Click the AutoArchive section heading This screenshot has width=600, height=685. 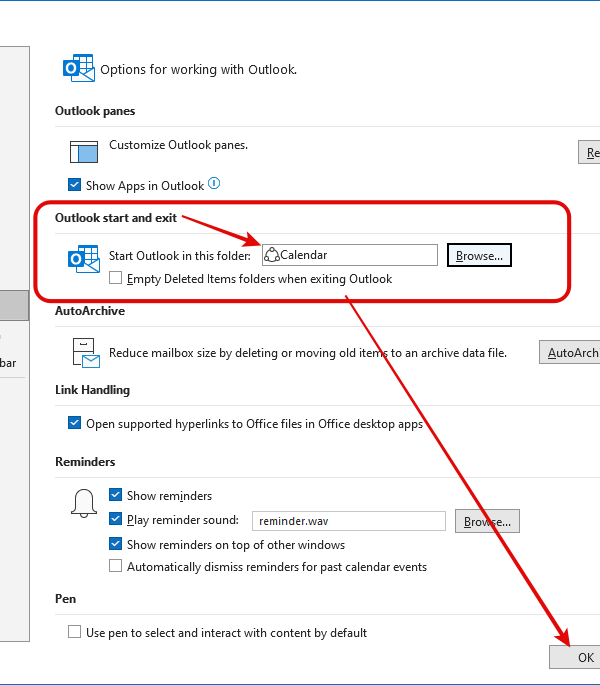coord(90,311)
